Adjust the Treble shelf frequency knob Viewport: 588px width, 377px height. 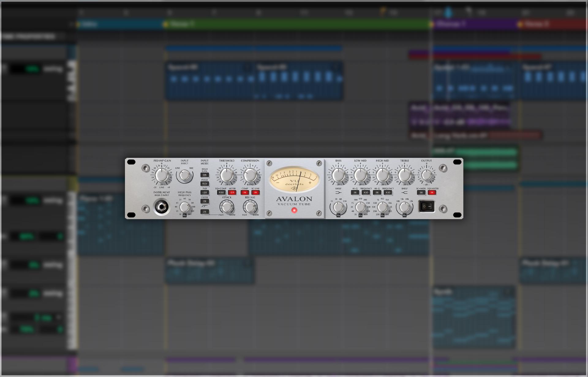(x=404, y=207)
